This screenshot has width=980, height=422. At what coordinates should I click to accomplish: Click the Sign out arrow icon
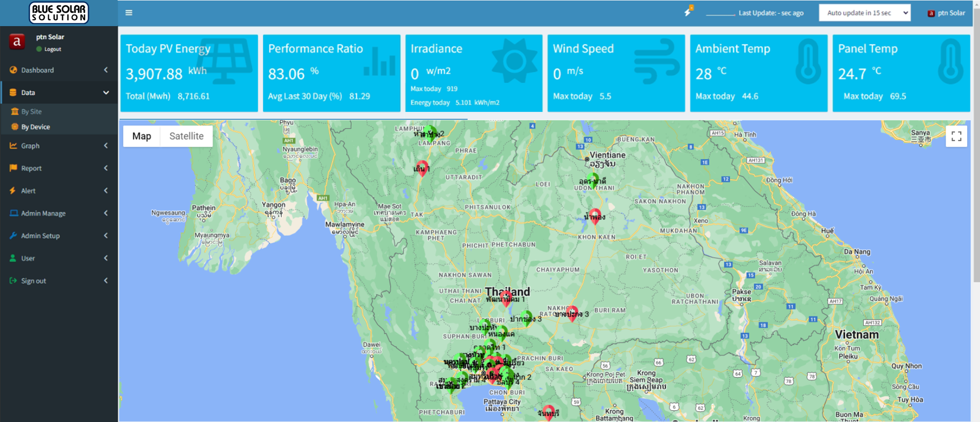coord(13,281)
